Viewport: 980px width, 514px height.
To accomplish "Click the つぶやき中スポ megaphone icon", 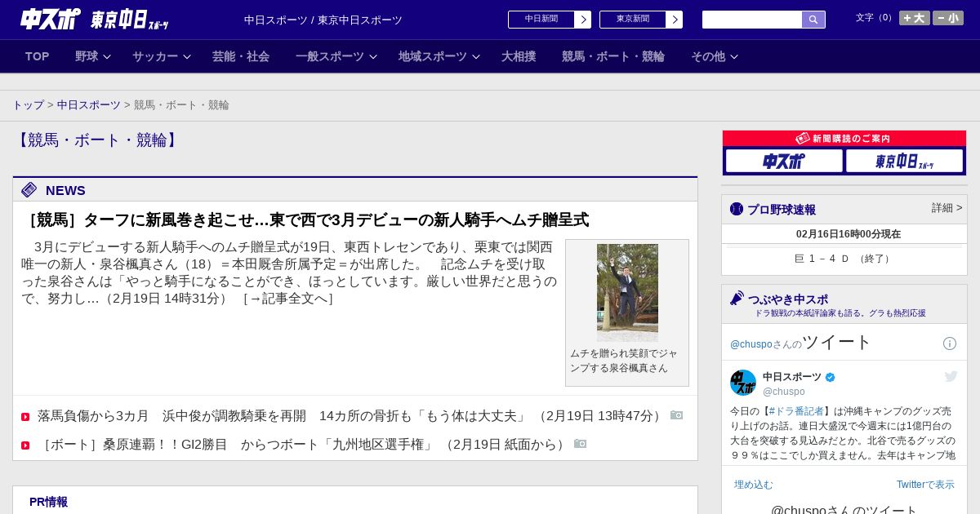I will pos(737,299).
